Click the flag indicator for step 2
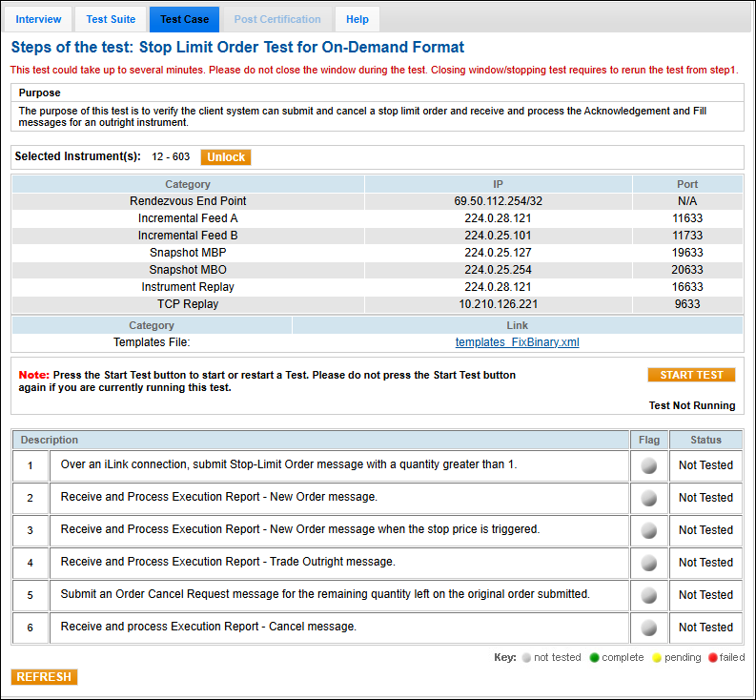 648,498
